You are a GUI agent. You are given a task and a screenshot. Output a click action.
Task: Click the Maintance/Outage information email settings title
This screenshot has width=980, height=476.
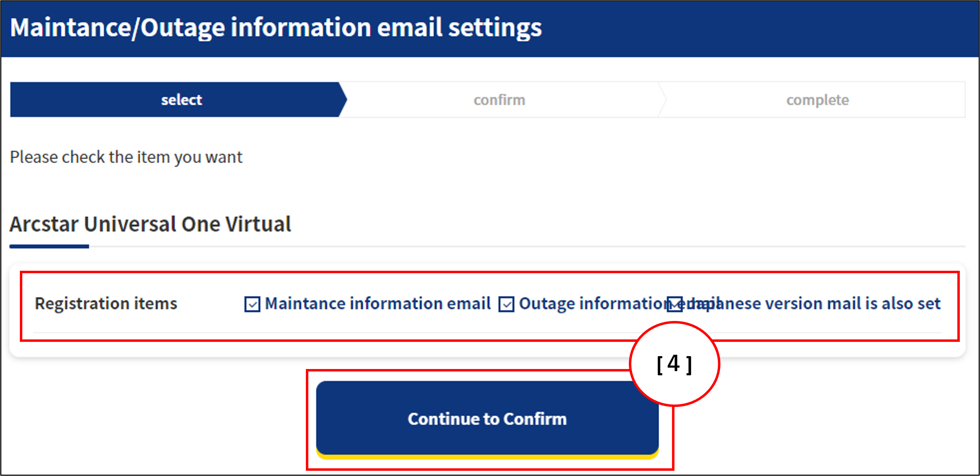point(276,28)
